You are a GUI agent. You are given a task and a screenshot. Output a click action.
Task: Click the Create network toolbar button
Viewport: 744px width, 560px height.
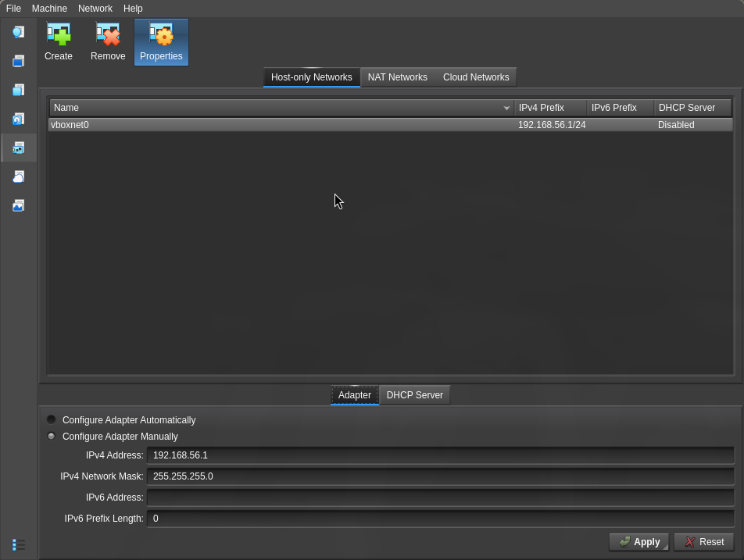click(59, 42)
